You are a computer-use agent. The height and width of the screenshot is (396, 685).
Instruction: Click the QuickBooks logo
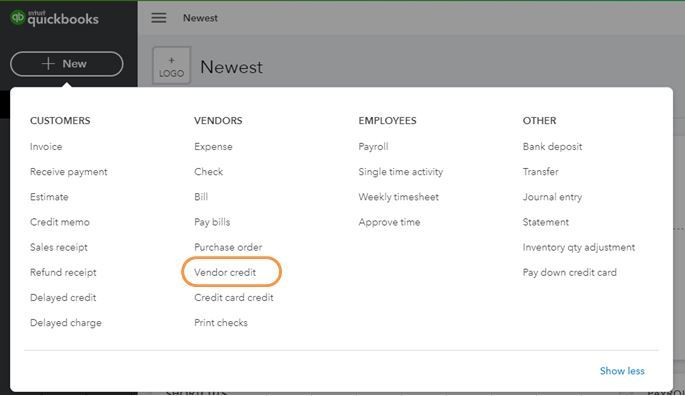(x=54, y=18)
